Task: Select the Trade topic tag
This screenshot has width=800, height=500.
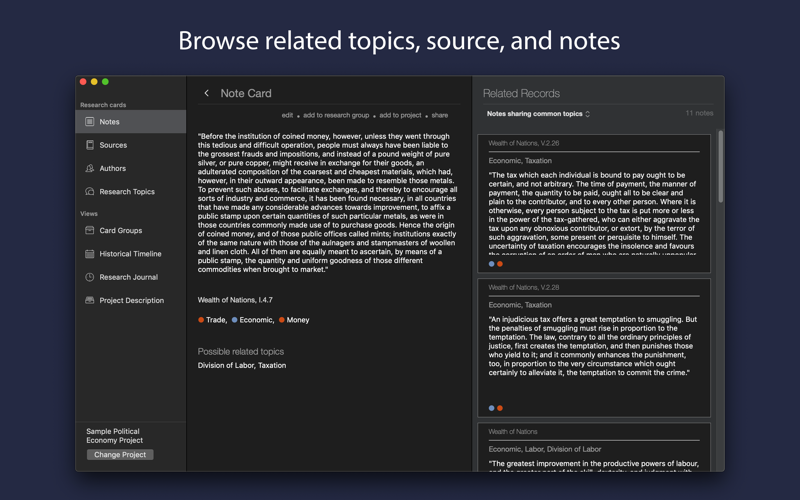Action: 216,320
